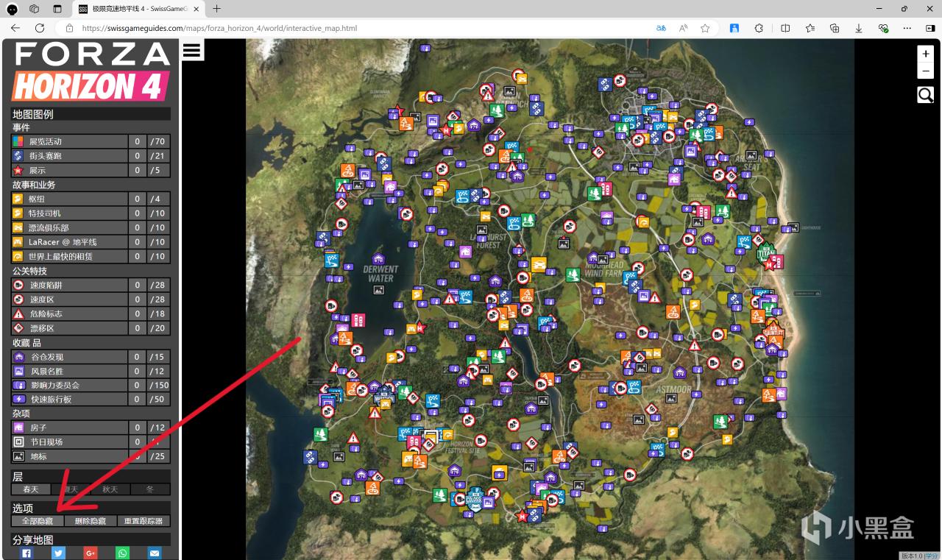Screen dimensions: 942x560
Task: Close the Forza Horizon 4 tab
Action: (x=196, y=9)
